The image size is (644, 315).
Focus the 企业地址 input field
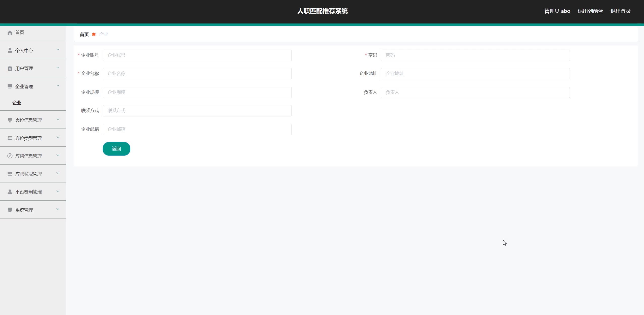tap(475, 74)
